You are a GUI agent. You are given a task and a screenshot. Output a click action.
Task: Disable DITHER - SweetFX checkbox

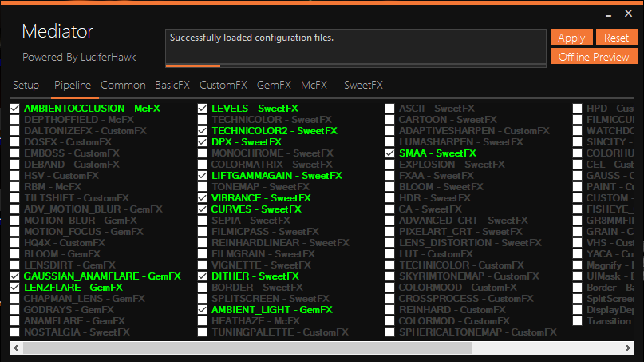202,276
